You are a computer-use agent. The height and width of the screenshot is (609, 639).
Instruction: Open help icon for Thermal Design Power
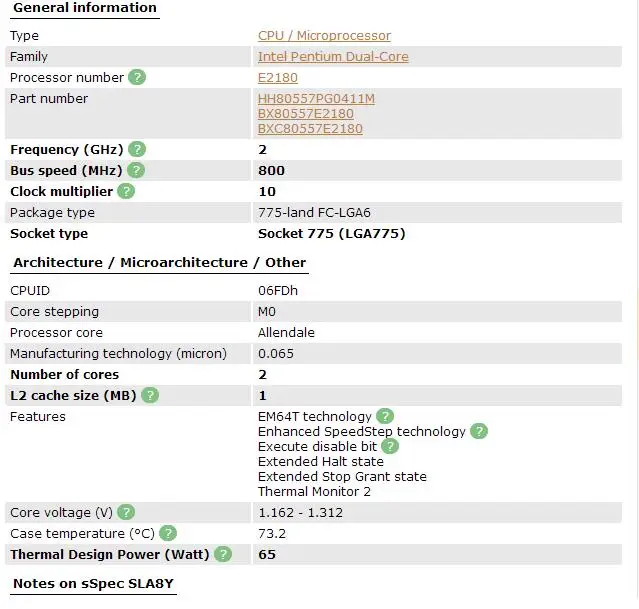point(223,554)
